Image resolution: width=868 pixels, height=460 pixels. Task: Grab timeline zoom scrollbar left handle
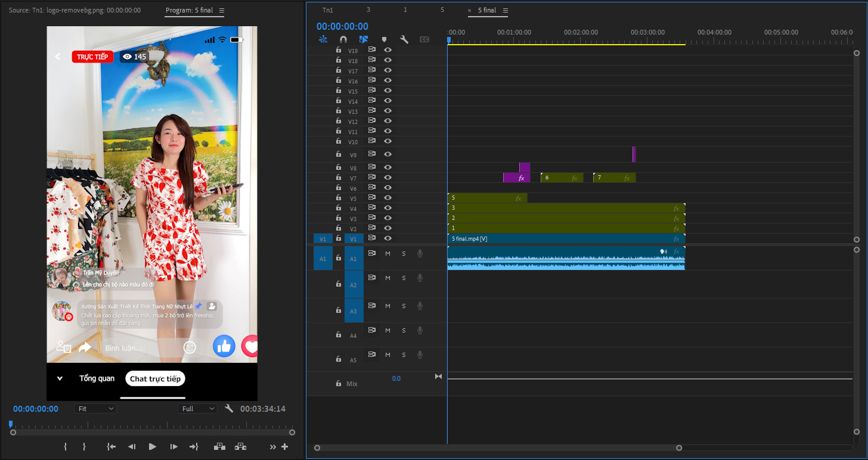click(x=317, y=447)
